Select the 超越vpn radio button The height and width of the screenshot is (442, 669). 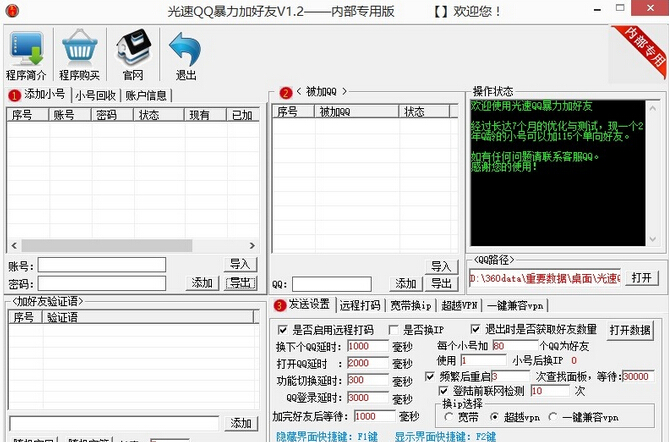click(x=494, y=416)
